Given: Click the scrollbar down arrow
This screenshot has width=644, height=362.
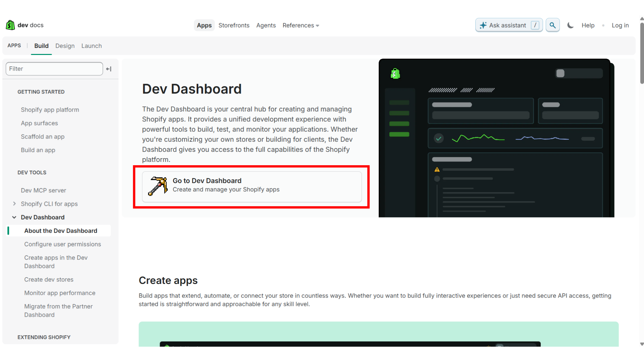Looking at the screenshot, I should (x=642, y=344).
